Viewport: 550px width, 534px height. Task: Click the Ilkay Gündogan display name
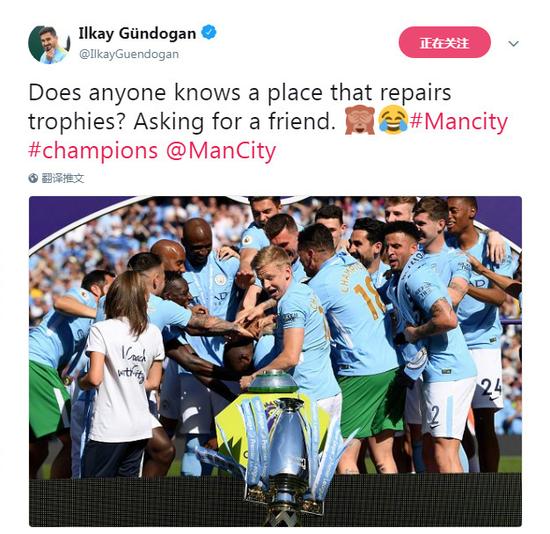point(137,34)
